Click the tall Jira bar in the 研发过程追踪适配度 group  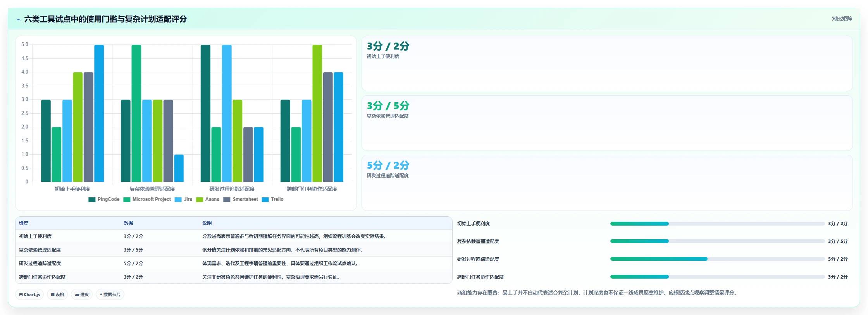tap(227, 113)
